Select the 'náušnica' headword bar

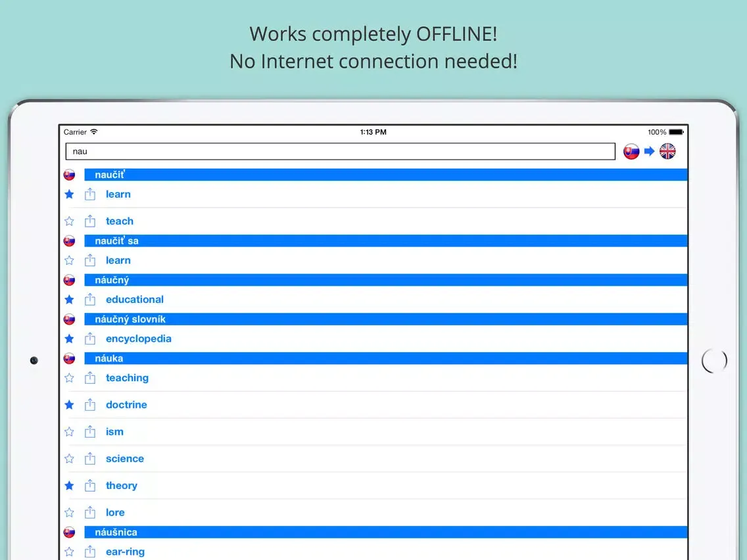pos(386,532)
